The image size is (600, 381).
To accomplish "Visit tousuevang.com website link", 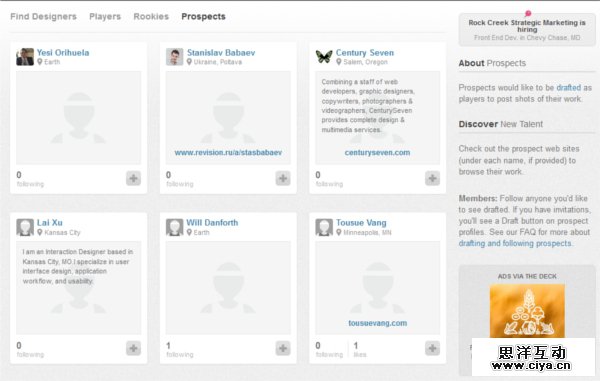I will (377, 323).
